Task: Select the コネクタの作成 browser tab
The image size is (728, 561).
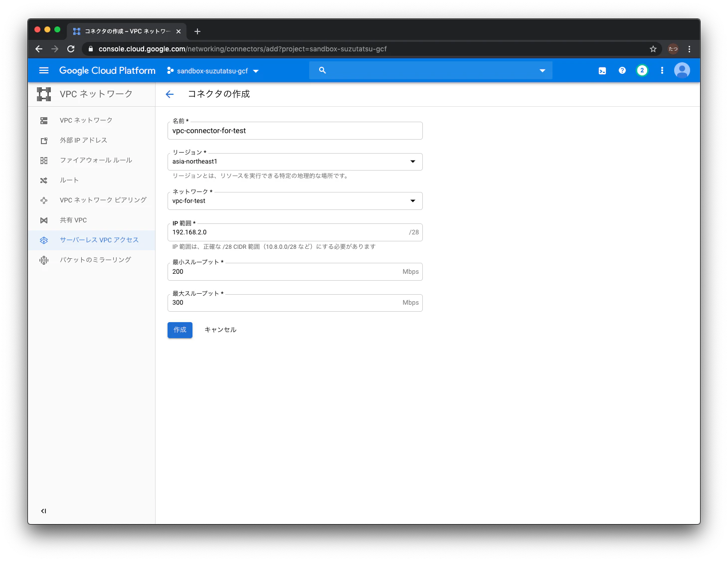Action: [127, 31]
